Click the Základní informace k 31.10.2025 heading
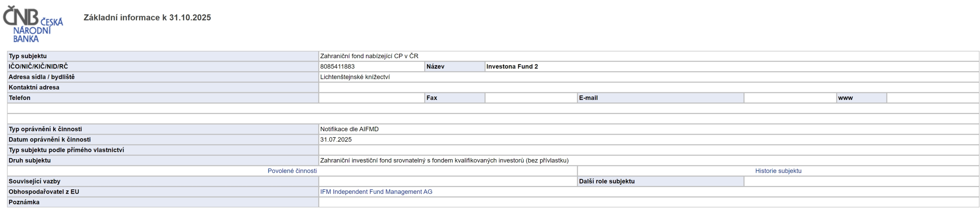Viewport: 980px width, 210px height. [147, 18]
